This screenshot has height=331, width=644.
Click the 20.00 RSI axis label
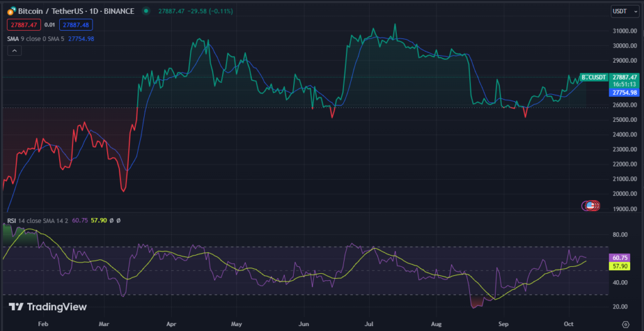620,307
